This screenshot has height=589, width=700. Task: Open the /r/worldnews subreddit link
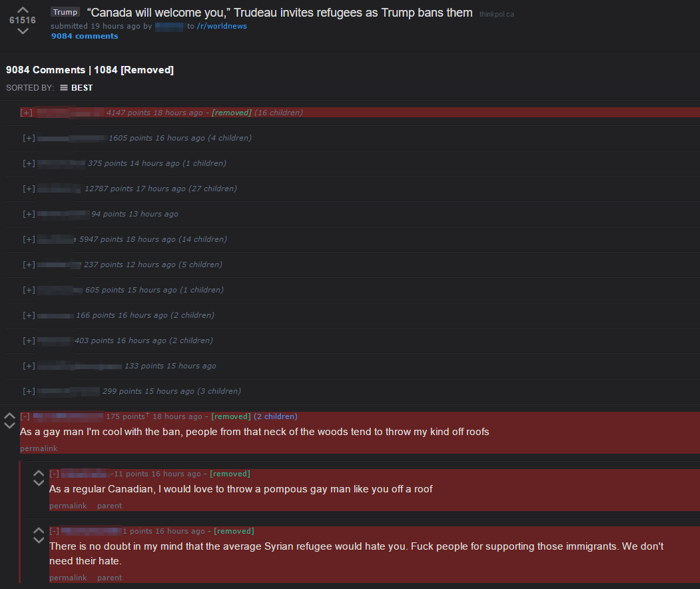pyautogui.click(x=222, y=26)
